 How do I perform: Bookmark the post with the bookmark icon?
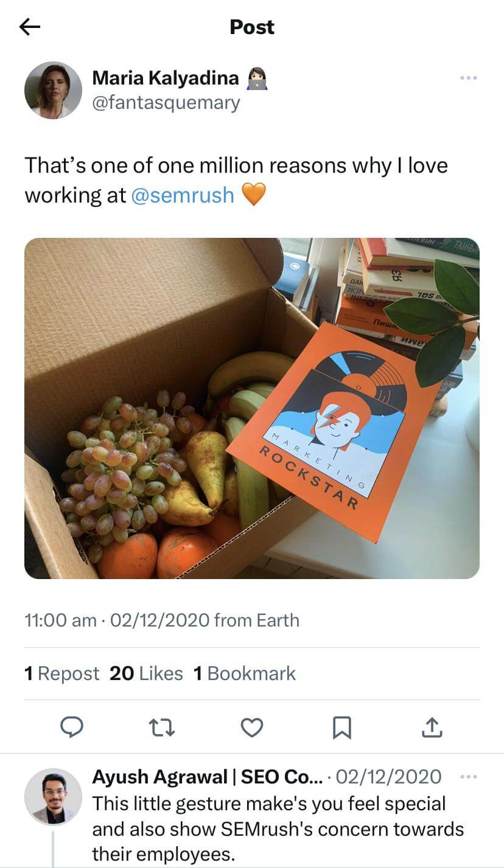(x=341, y=727)
